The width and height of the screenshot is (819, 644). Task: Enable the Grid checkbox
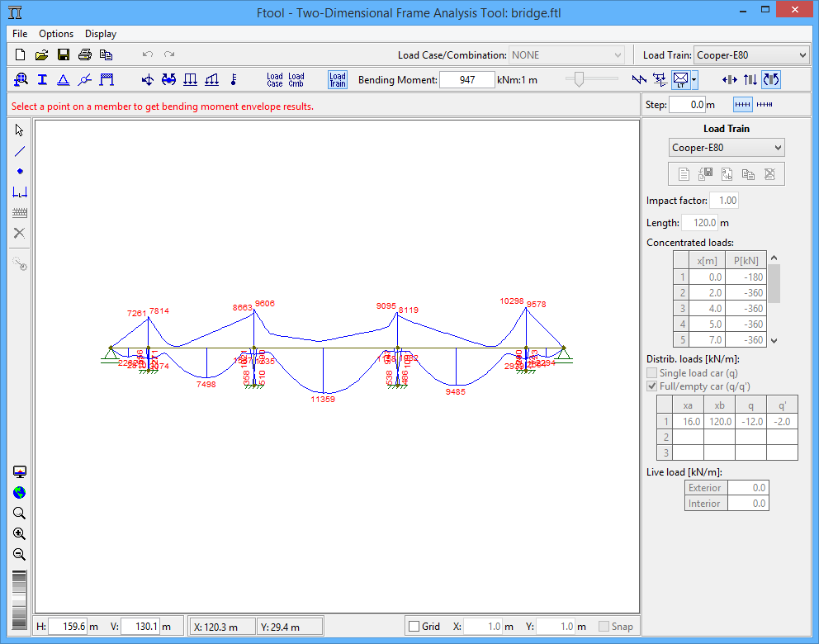point(414,627)
